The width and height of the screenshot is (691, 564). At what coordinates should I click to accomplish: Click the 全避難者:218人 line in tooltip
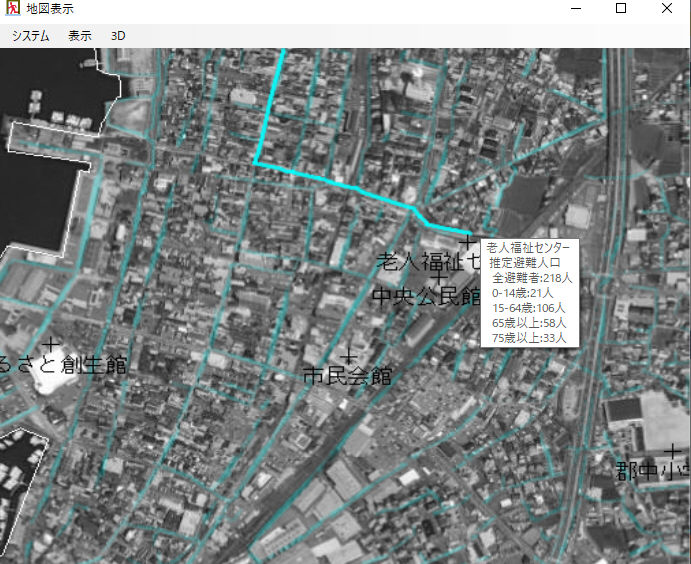[530, 277]
